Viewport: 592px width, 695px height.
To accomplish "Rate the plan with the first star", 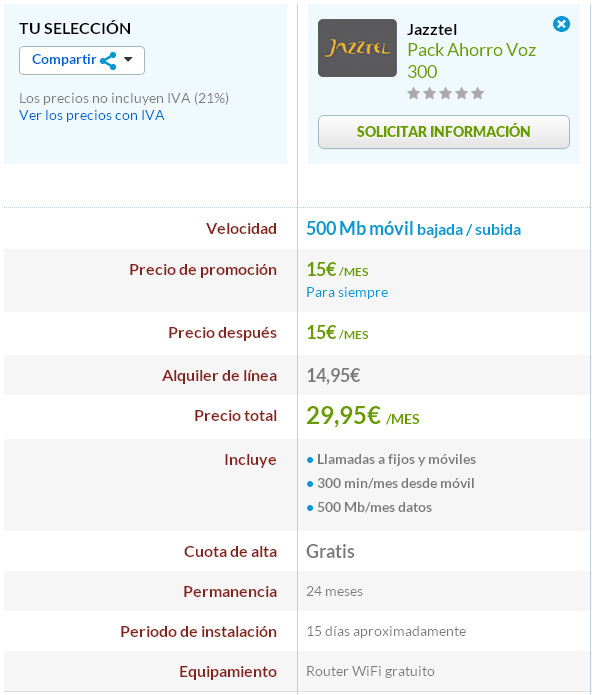I will click(413, 94).
